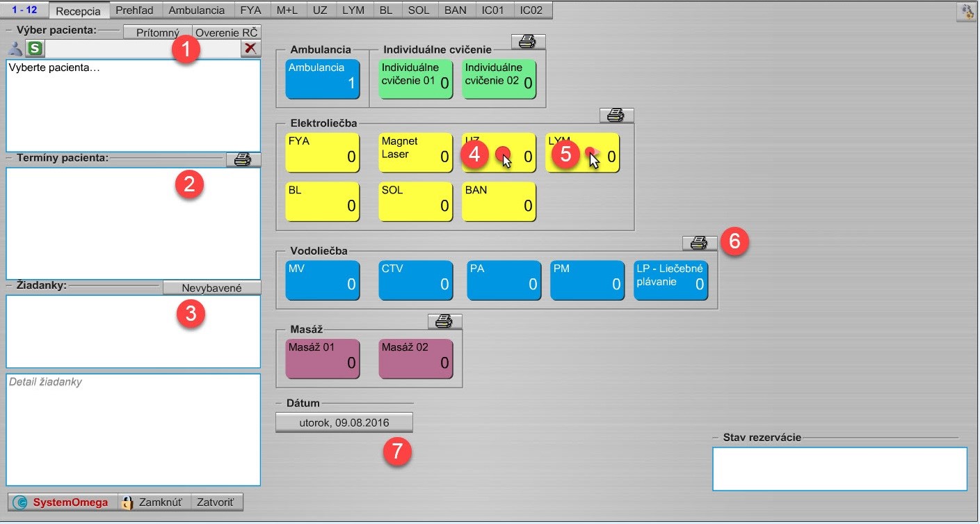Print the Vodoliečba section list
The image size is (980, 524).
point(699,243)
